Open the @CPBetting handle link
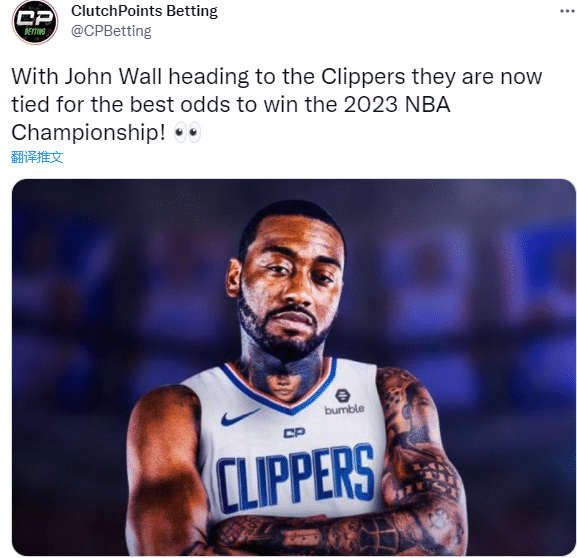The width and height of the screenshot is (577, 558). [x=111, y=31]
